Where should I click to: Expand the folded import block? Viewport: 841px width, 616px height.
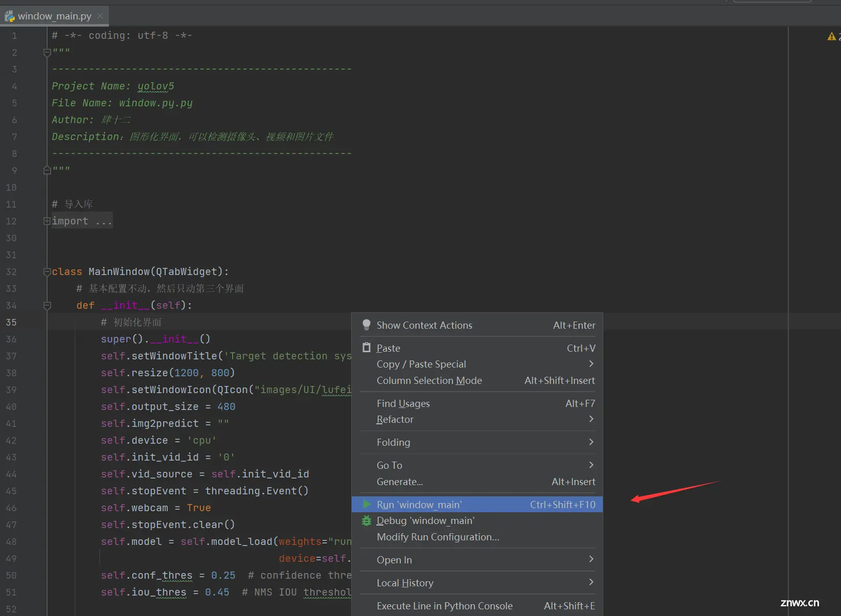coord(47,221)
